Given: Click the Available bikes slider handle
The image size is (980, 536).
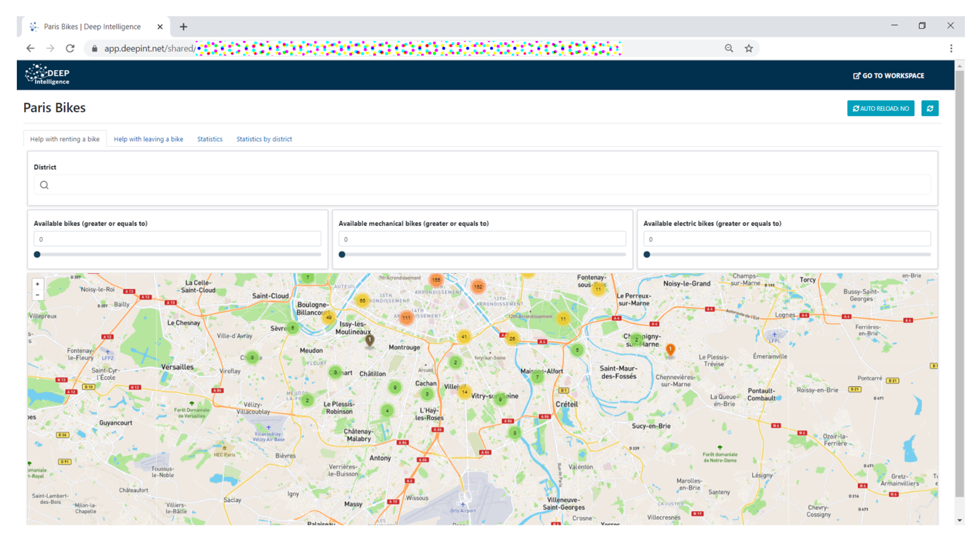Looking at the screenshot, I should coord(37,254).
